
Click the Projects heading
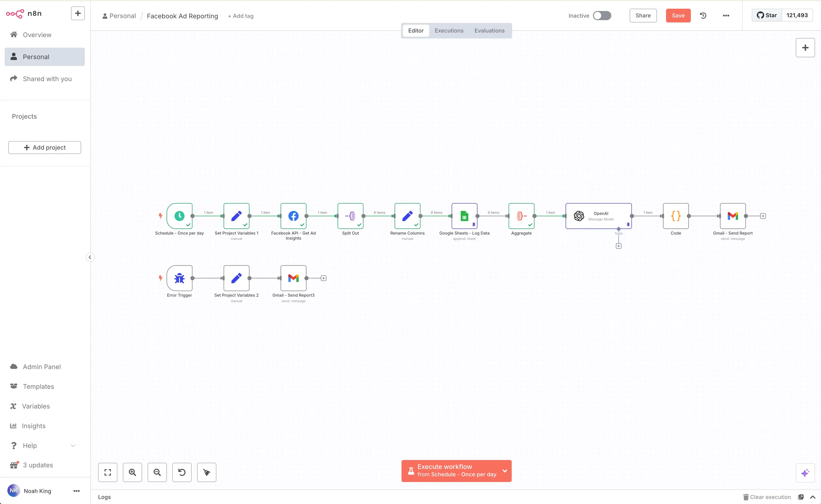[x=24, y=116]
